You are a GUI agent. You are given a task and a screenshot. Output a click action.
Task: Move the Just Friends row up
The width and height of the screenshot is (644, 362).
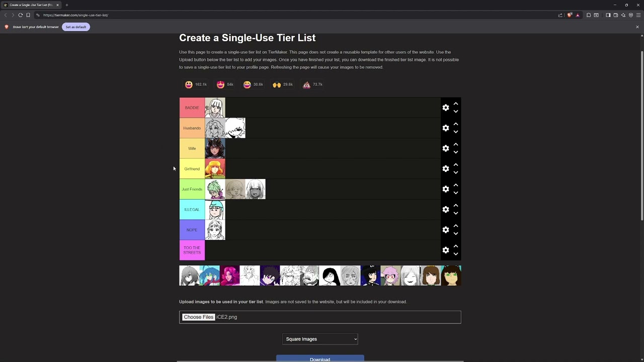(x=456, y=185)
